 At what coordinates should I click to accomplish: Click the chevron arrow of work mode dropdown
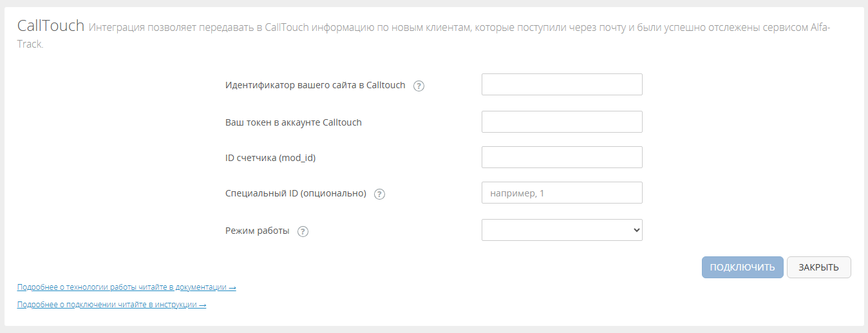pyautogui.click(x=636, y=230)
